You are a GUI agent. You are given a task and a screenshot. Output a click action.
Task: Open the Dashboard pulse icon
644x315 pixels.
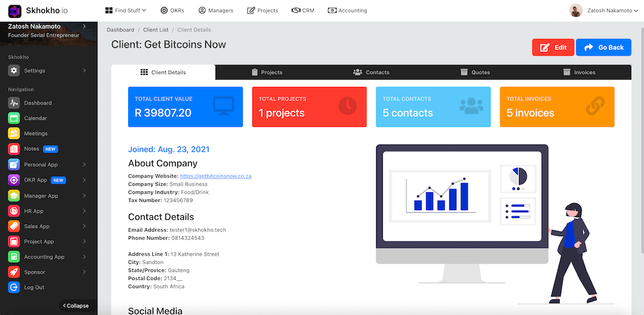tap(14, 103)
